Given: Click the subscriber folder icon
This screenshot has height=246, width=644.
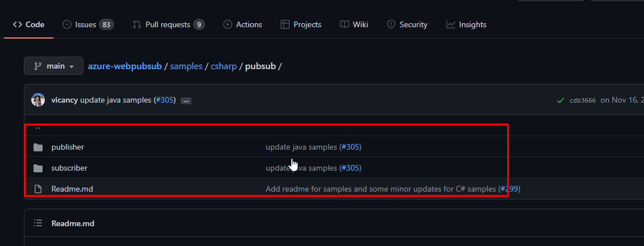Looking at the screenshot, I should [x=38, y=168].
